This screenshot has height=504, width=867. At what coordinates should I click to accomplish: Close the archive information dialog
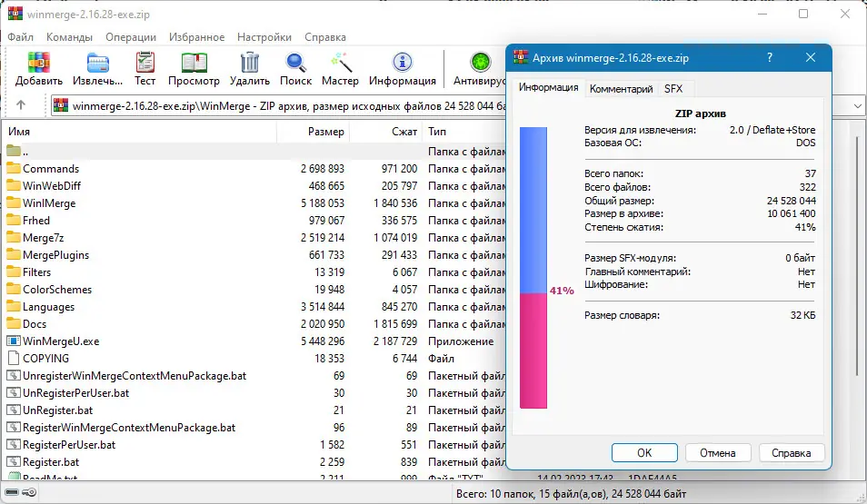click(811, 57)
